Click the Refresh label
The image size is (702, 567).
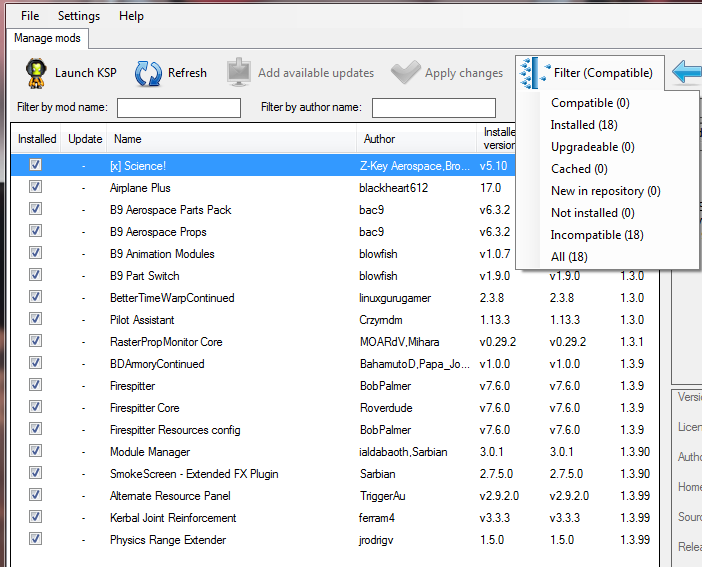(x=187, y=73)
